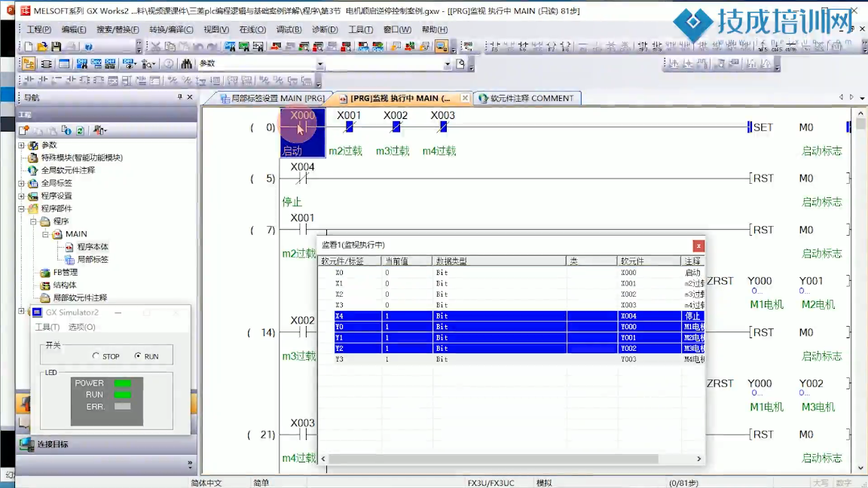
Task: Open the 编辑(E) menu
Action: tap(74, 29)
